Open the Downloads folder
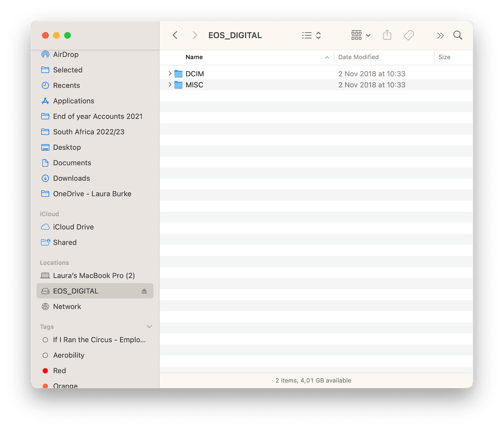This screenshot has height=429, width=504. coord(71,178)
